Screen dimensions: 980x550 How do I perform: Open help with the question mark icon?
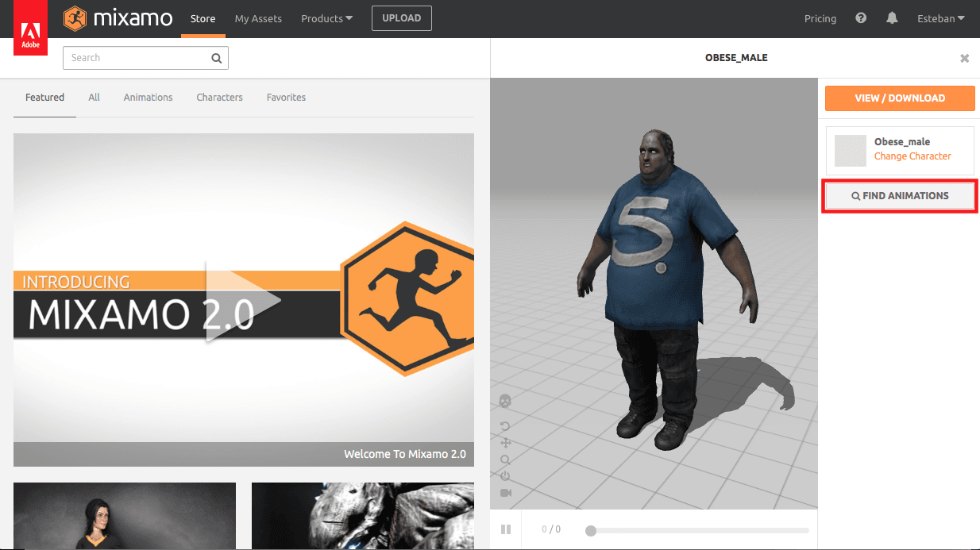[x=861, y=17]
